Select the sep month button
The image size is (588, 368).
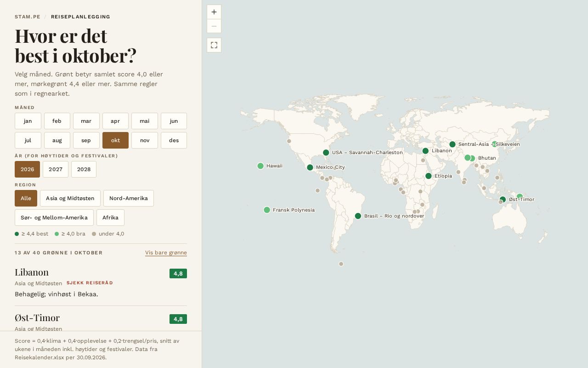86,140
